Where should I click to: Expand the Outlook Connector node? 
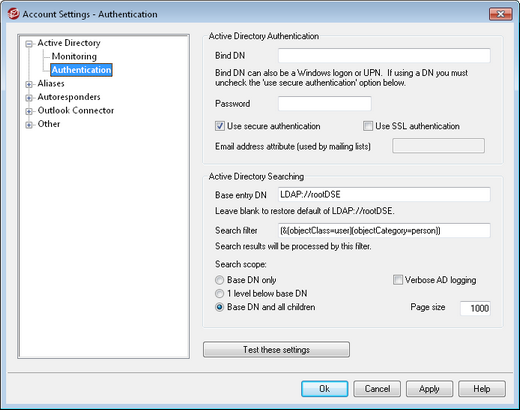coord(29,111)
